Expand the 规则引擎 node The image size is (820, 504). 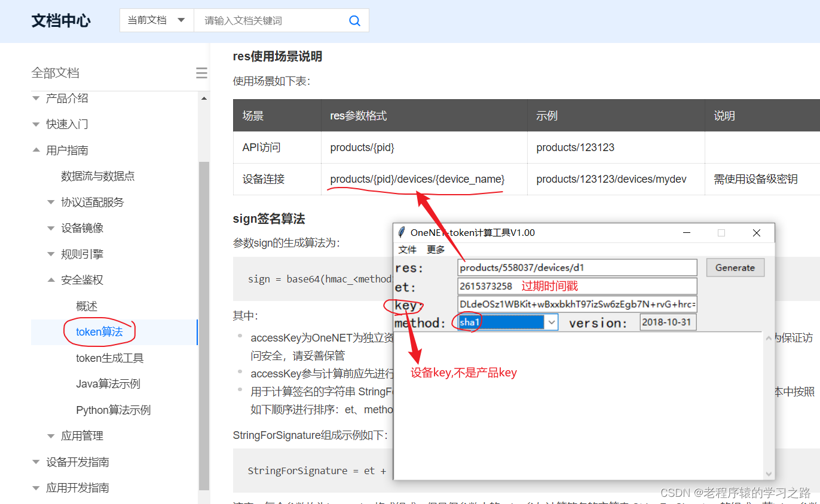51,254
